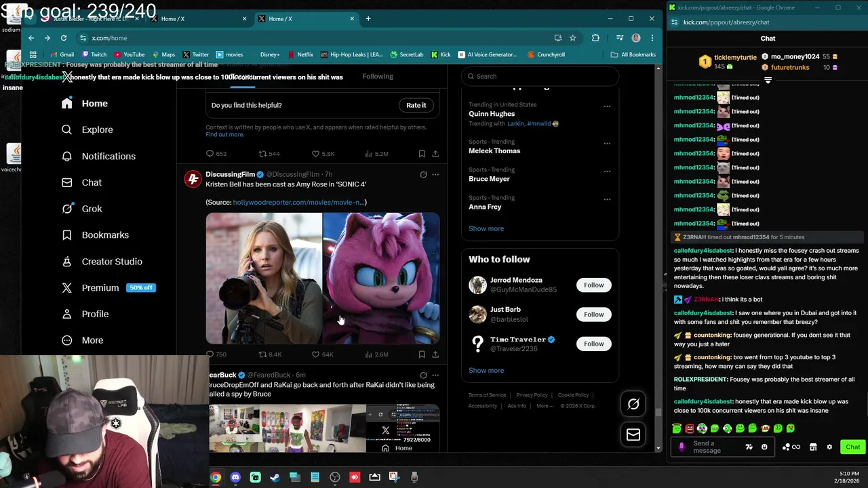Screen dimensions: 868x488
Task: Open more options for Bruce Meyer trend
Action: [x=607, y=171]
